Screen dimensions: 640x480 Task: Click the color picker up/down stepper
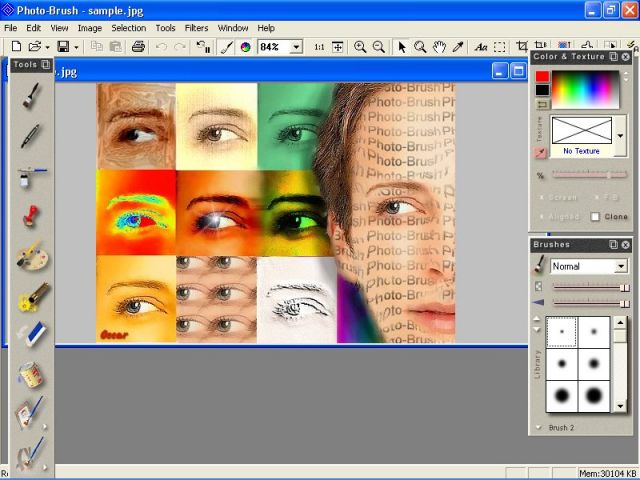point(626,77)
